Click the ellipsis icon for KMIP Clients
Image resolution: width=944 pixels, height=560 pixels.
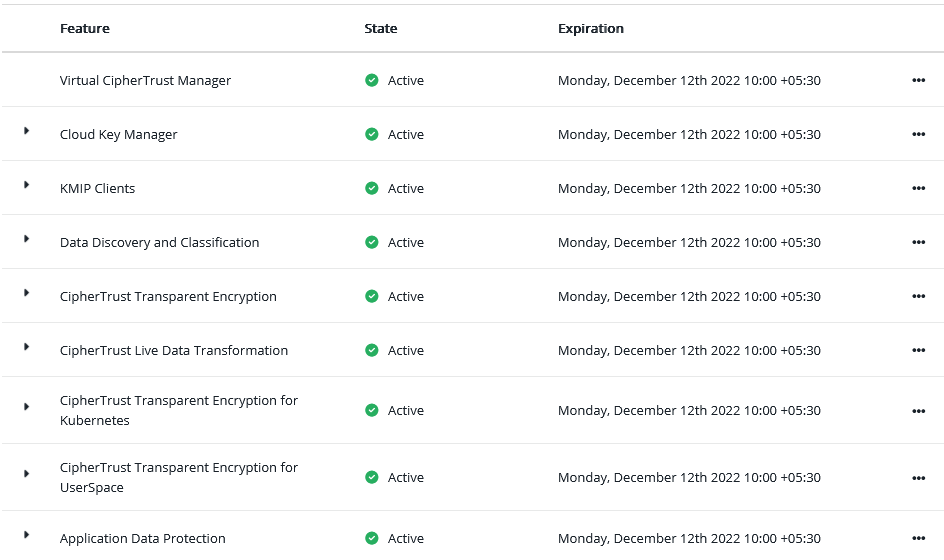[918, 189]
